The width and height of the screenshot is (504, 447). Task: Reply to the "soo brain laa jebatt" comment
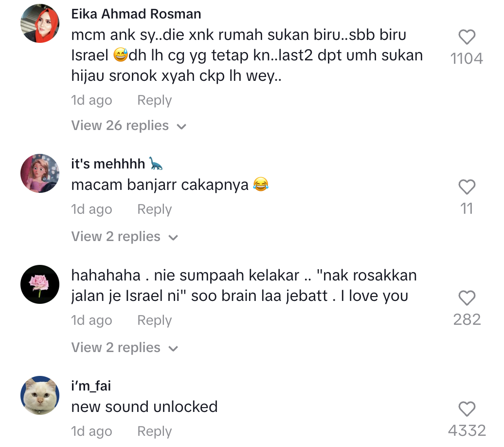point(154,320)
